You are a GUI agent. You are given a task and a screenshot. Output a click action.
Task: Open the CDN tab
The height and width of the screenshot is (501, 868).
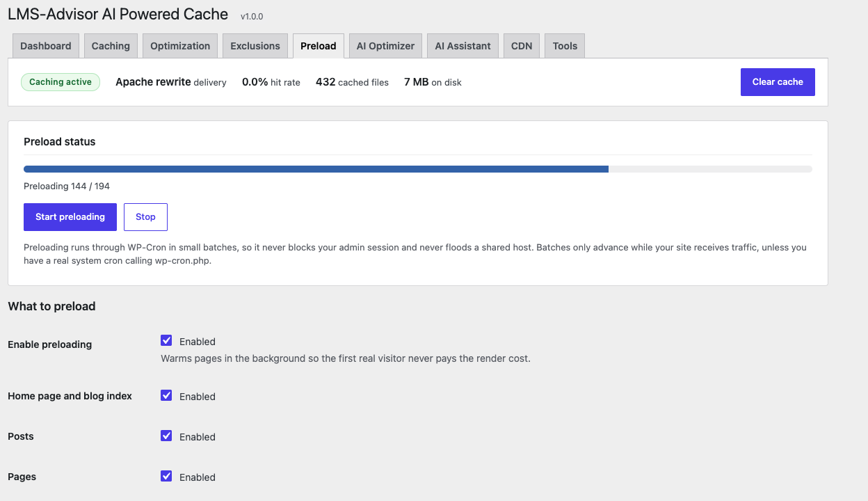[522, 46]
